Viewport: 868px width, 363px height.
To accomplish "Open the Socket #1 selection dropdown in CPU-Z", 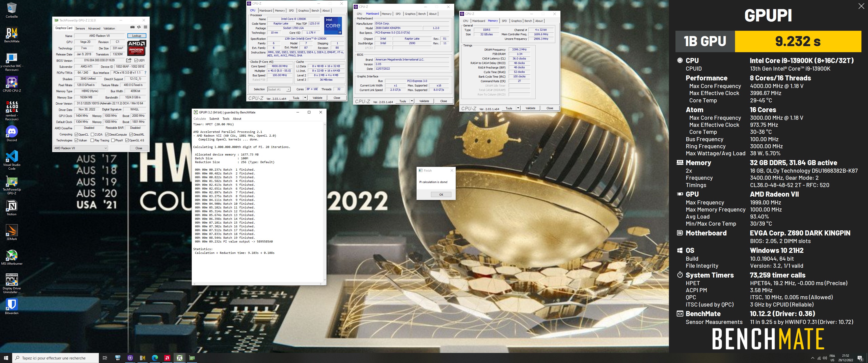I will (x=279, y=89).
